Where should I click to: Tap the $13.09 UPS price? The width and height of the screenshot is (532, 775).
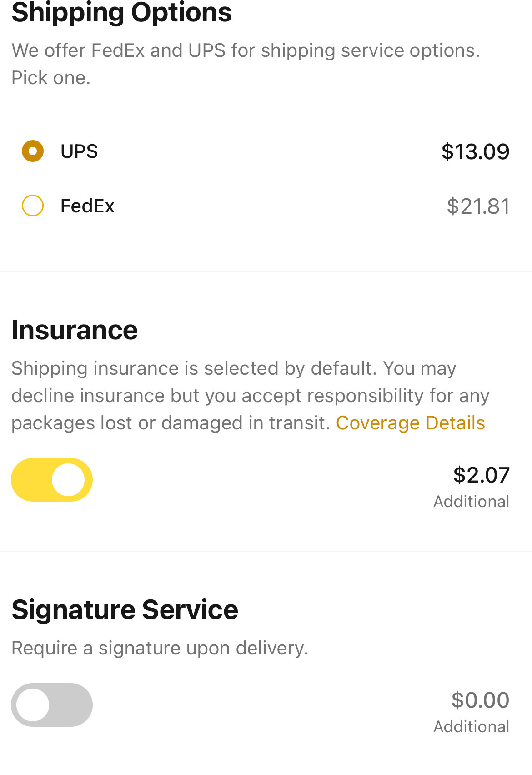(x=475, y=151)
